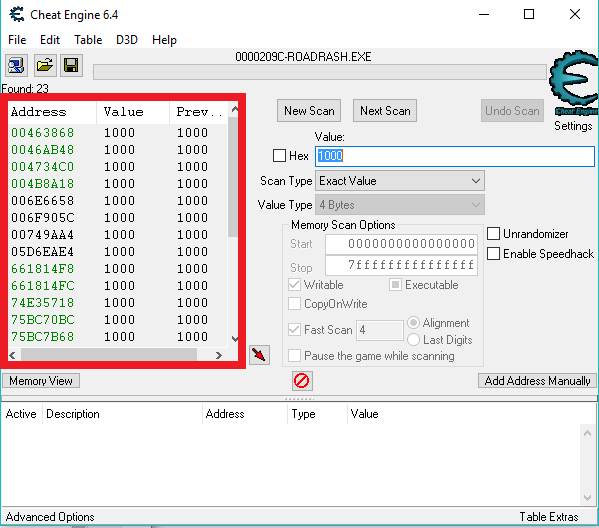
Task: Click the results list vertical scrollbar thumb
Action: coord(233,177)
